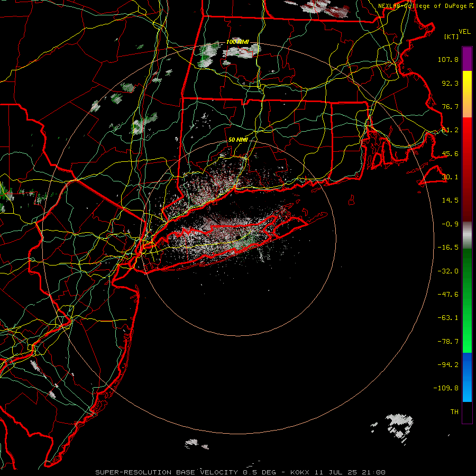Click the [KT] units label
The width and height of the screenshot is (476, 476).
pyautogui.click(x=452, y=36)
